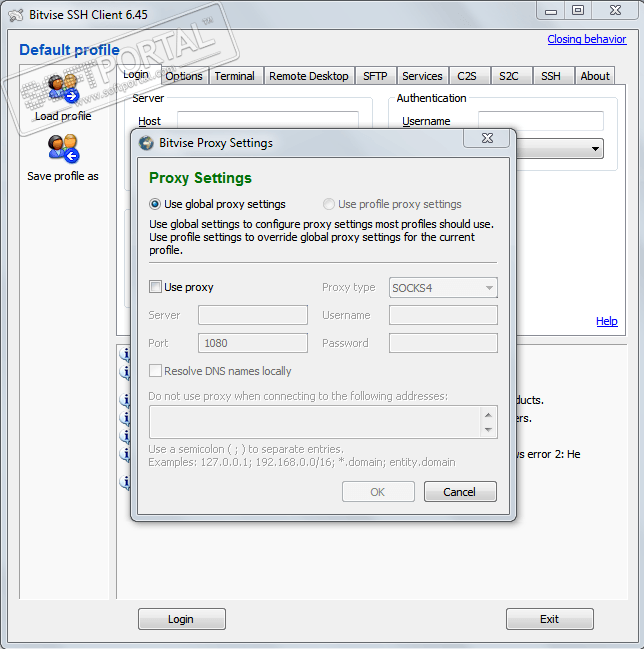
Task: Click the Bitvise SSH Client title bar icon
Action: (x=16, y=15)
